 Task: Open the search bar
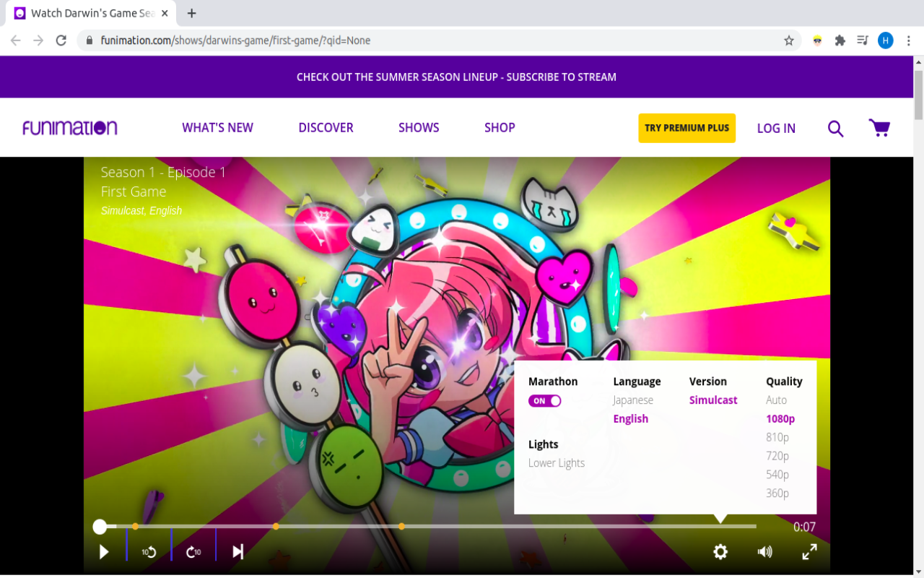(x=835, y=128)
